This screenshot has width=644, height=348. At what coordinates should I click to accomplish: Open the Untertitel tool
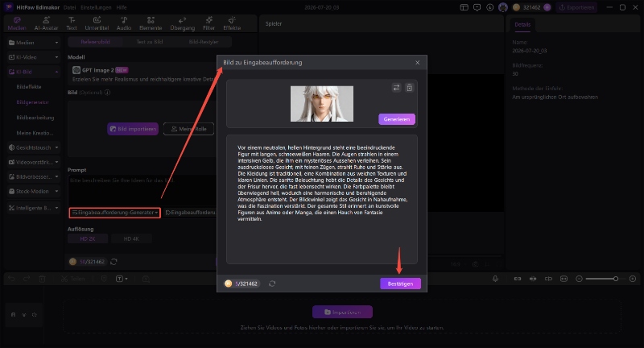pos(97,23)
